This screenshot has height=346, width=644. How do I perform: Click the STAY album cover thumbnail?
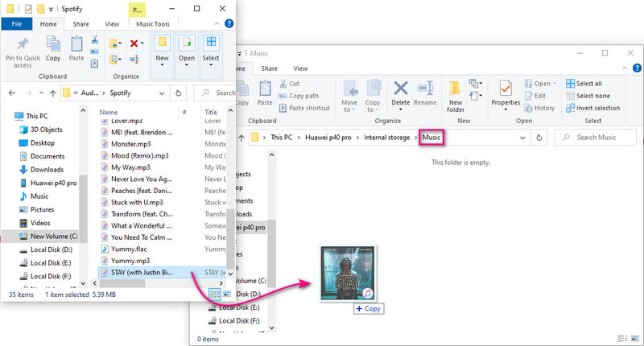click(x=348, y=273)
